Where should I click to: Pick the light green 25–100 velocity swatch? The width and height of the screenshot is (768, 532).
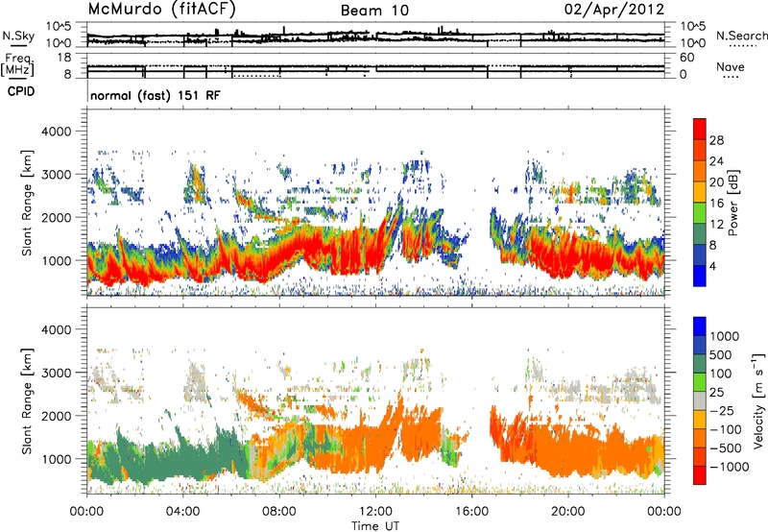pos(700,382)
